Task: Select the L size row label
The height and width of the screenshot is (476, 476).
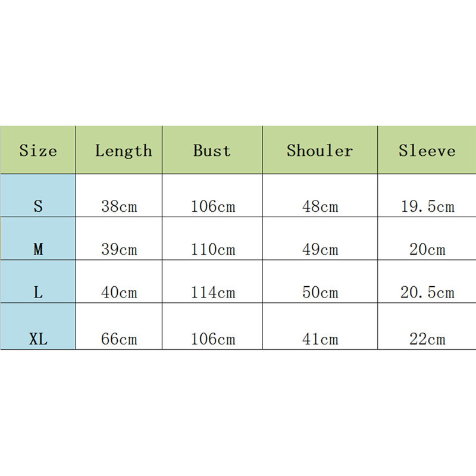Action: click(x=38, y=292)
